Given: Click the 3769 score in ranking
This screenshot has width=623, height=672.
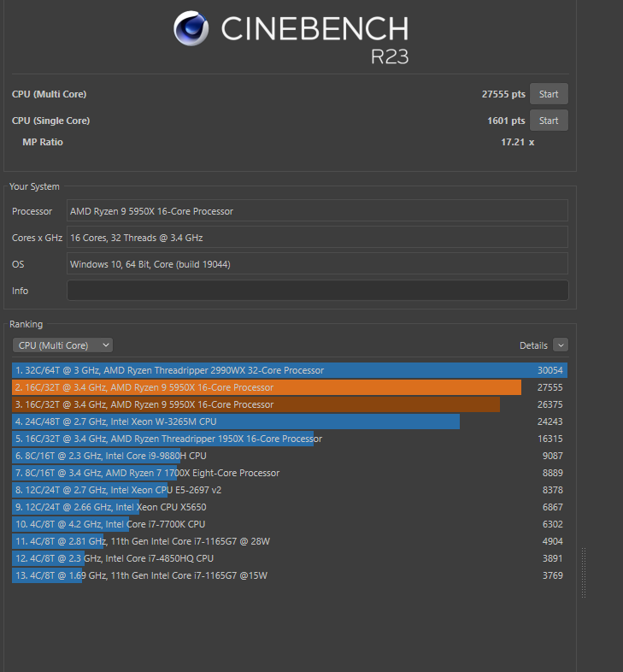Looking at the screenshot, I should click(x=553, y=575).
